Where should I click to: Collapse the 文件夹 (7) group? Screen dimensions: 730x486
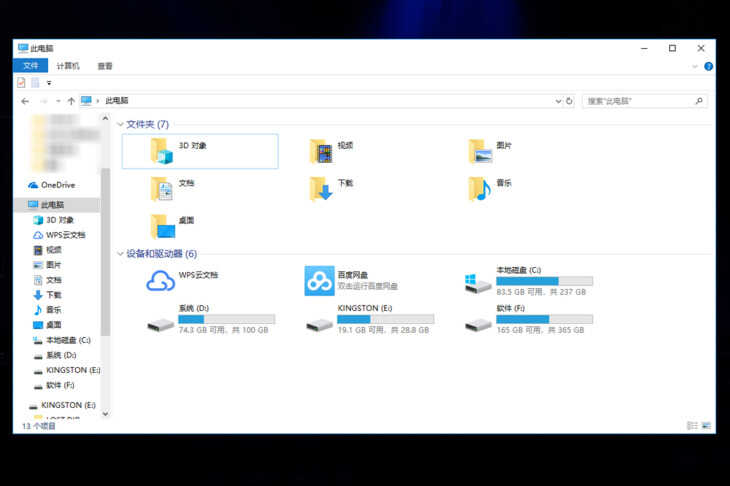pyautogui.click(x=121, y=124)
